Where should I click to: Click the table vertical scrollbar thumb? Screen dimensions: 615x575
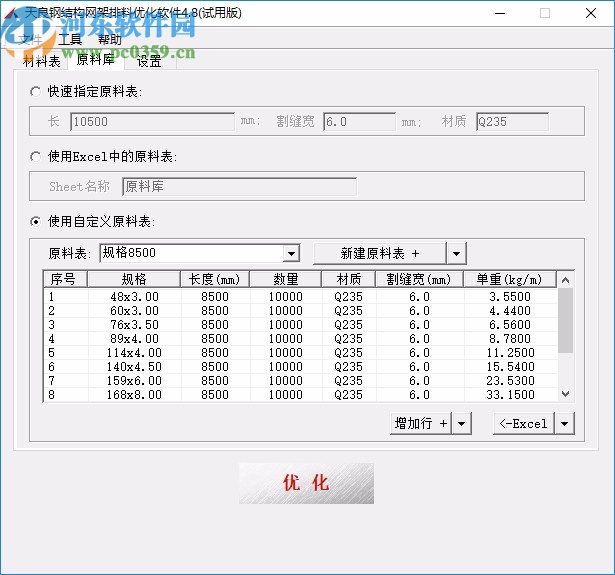pyautogui.click(x=565, y=320)
